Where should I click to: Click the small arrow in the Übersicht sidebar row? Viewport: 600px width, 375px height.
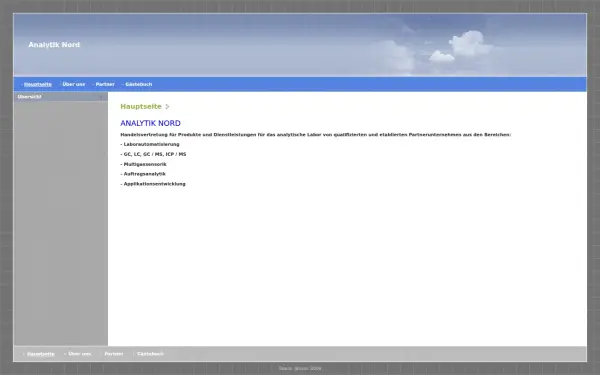coord(101,97)
